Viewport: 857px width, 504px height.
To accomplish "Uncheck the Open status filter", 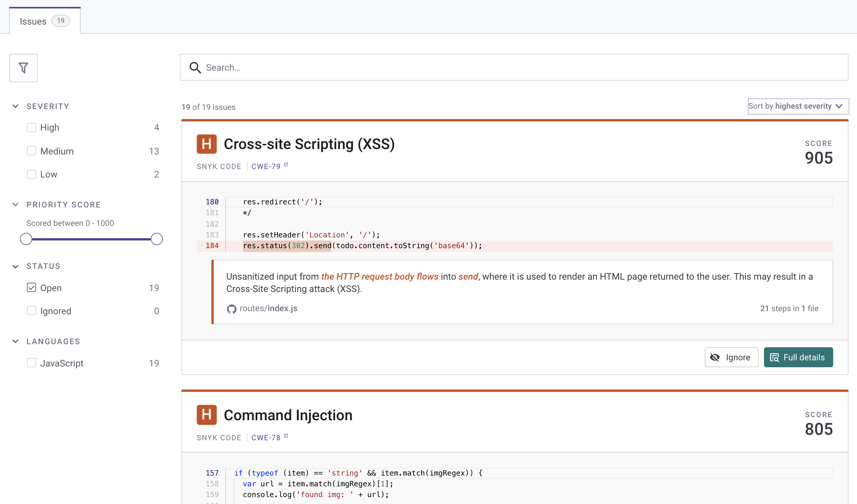I will tap(32, 288).
